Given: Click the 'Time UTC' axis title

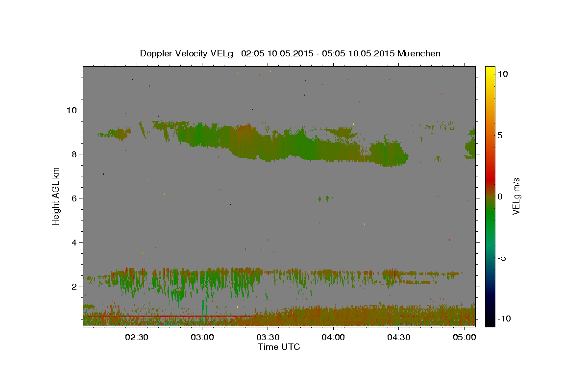Looking at the screenshot, I should click(x=279, y=347).
